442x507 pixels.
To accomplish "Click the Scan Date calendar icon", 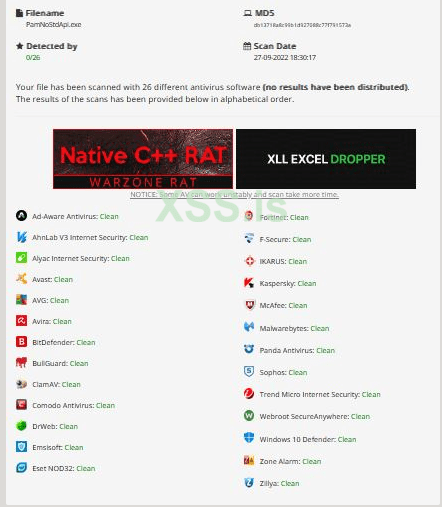I will tap(247, 46).
